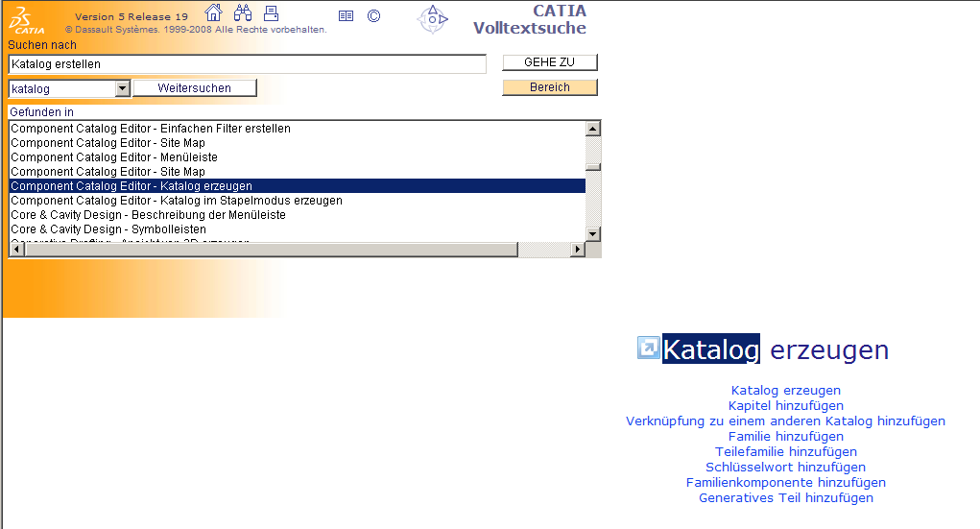The height and width of the screenshot is (529, 980).
Task: Select Core & Cavity Design - Beschreibung der Menüleiste
Action: point(297,214)
